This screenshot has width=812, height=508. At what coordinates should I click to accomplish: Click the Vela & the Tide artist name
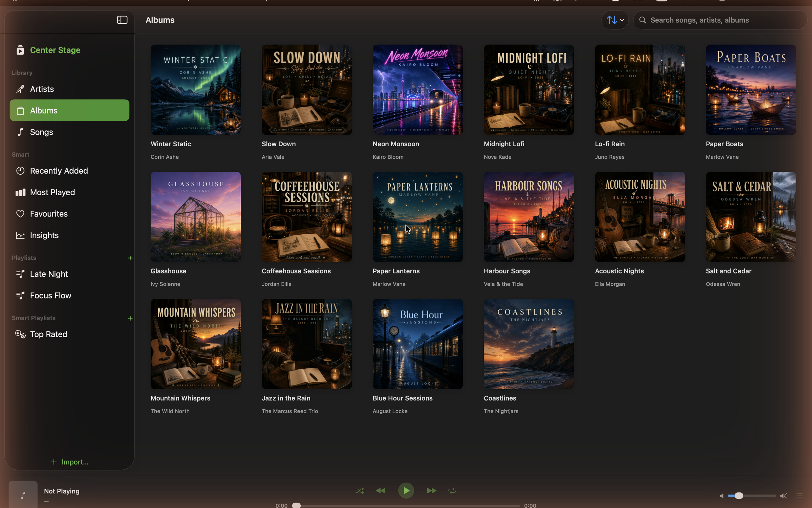click(x=503, y=284)
